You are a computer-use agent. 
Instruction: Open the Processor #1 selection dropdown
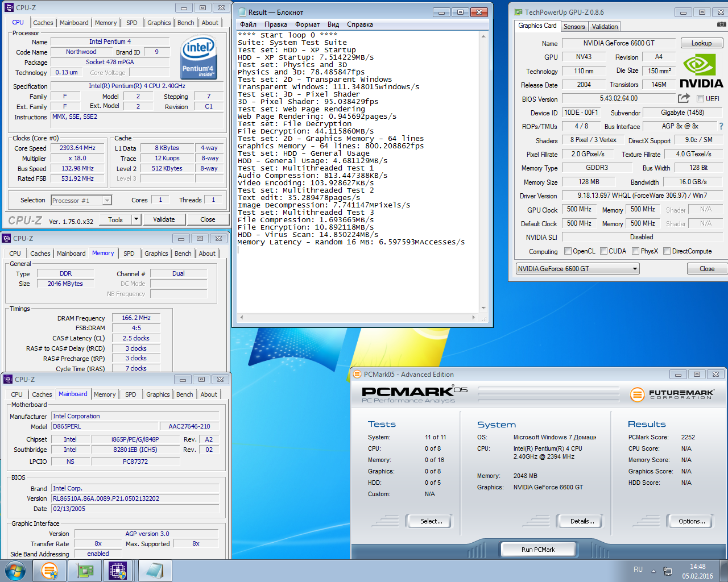[x=81, y=200]
